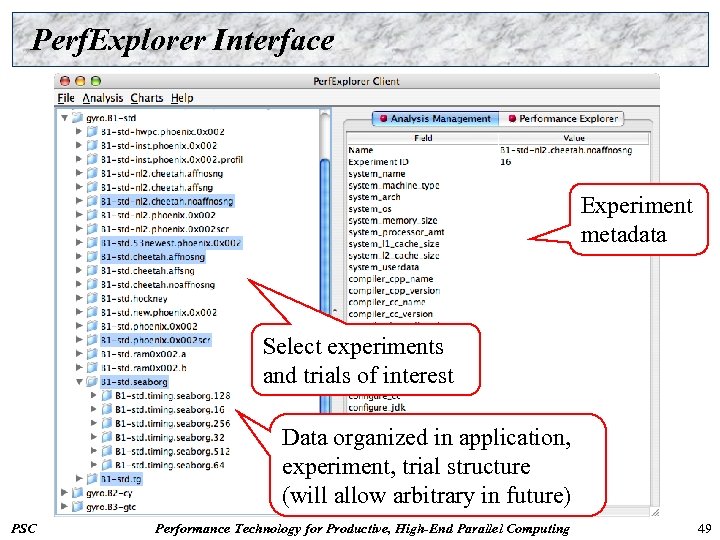Switch to the Analysis Management tab
The width and height of the screenshot is (720, 540).
click(435, 118)
